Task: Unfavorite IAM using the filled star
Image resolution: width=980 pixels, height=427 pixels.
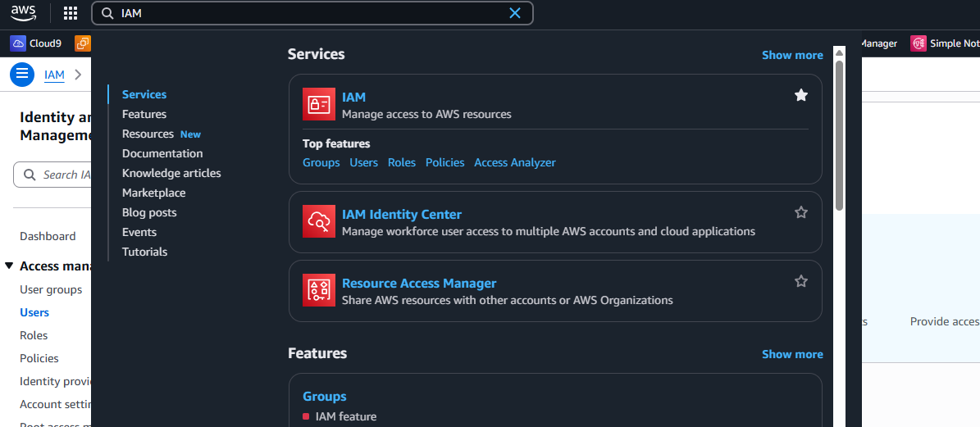Action: point(801,95)
